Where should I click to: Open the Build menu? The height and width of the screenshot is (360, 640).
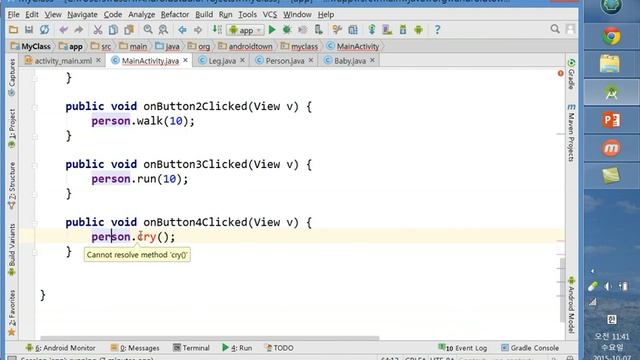(x=204, y=15)
